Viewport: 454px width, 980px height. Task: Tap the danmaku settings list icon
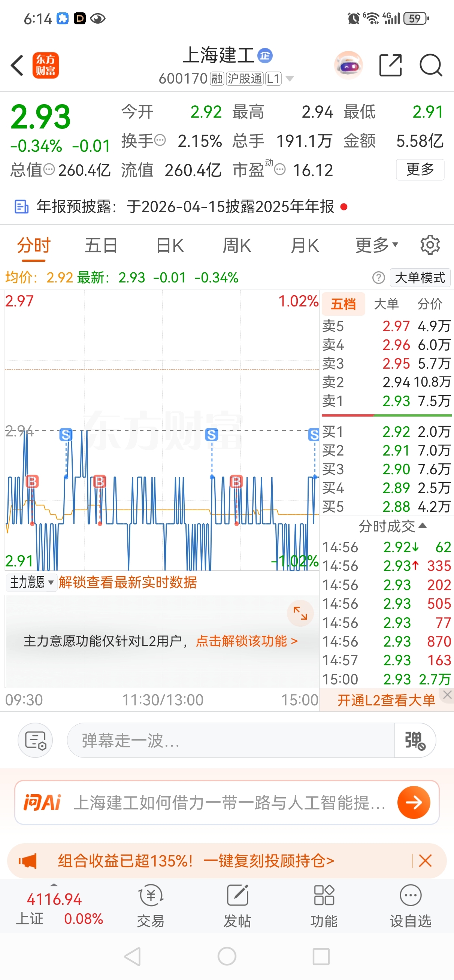click(x=35, y=740)
